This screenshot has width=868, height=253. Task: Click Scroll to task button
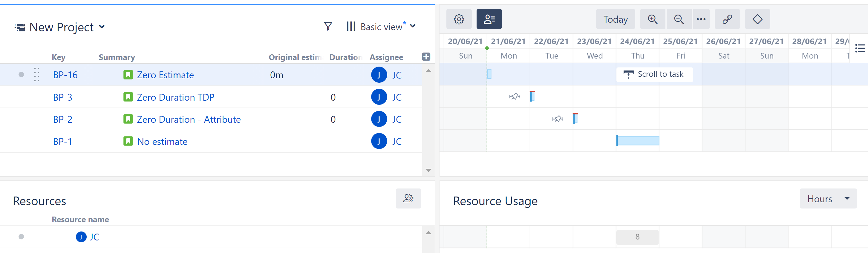[x=654, y=74]
